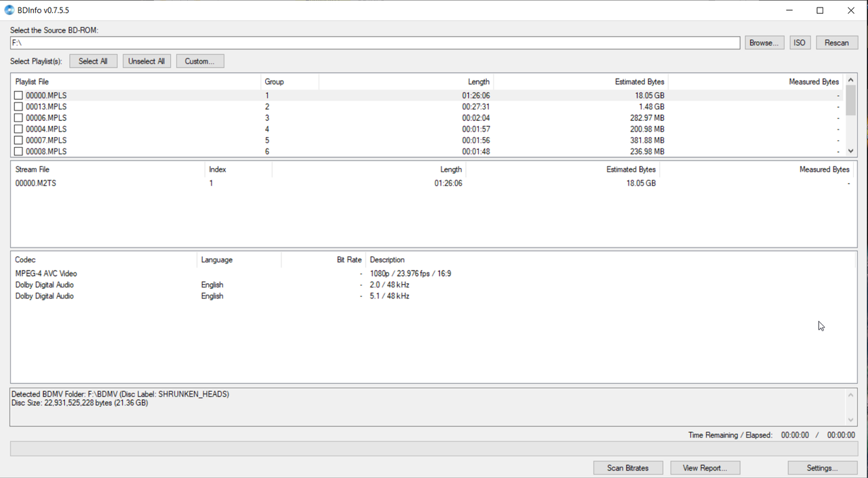The width and height of the screenshot is (868, 478).
Task: Close the BDInfo window
Action: tap(851, 10)
